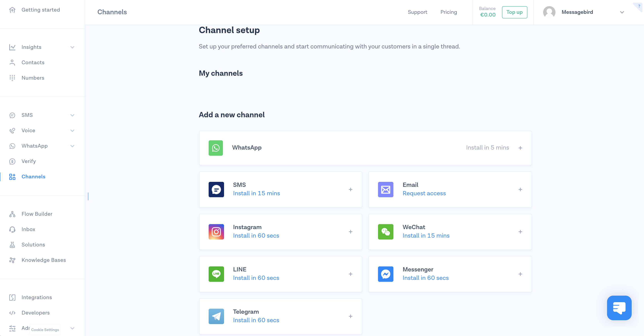This screenshot has width=644, height=336.
Task: Open Numbers in sidebar
Action: (x=33, y=78)
